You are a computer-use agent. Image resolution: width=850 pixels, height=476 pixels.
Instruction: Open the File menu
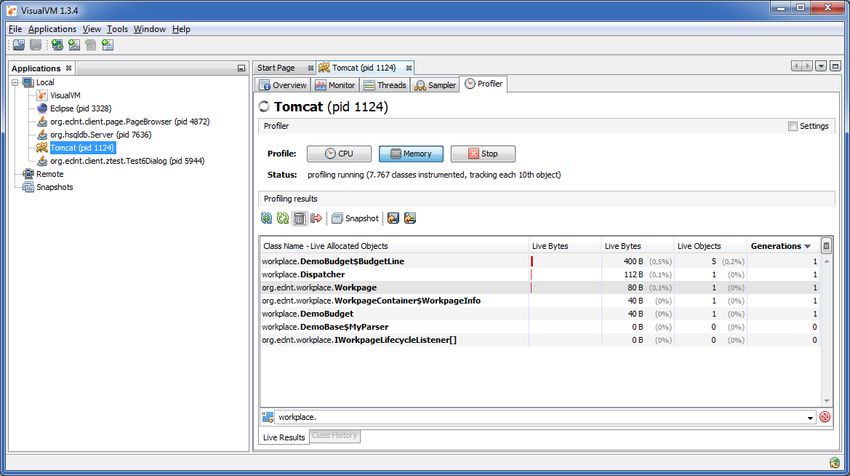(x=15, y=29)
